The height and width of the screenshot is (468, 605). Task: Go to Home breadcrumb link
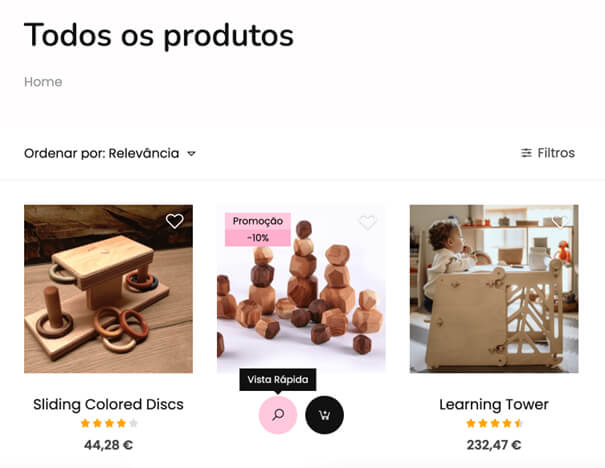coord(43,82)
